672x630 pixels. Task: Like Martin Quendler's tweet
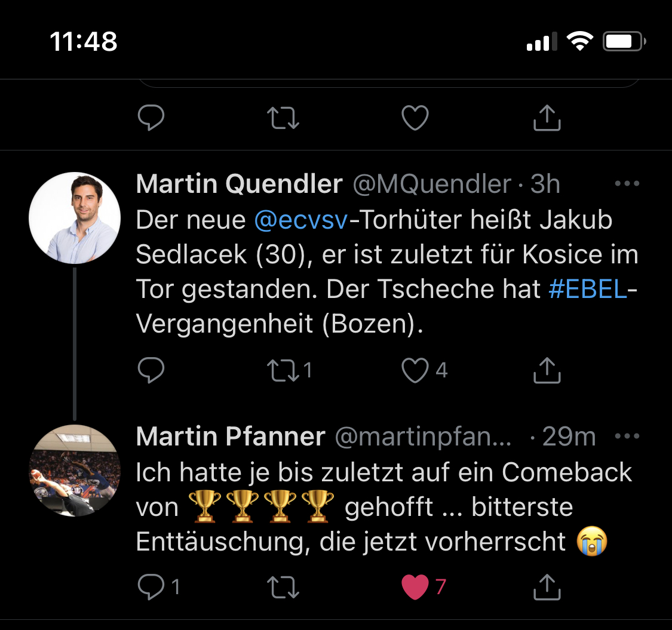[x=415, y=371]
